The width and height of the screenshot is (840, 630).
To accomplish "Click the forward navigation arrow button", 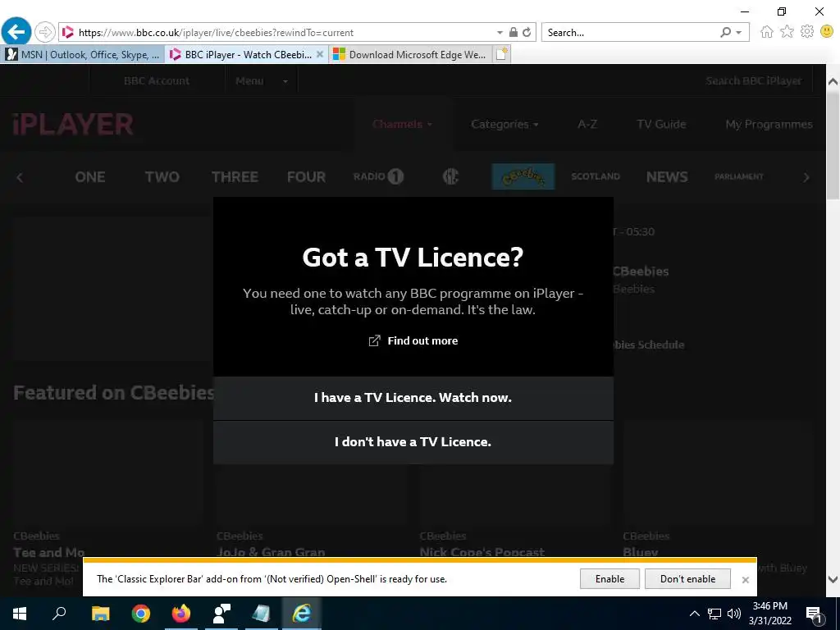I will point(45,32).
